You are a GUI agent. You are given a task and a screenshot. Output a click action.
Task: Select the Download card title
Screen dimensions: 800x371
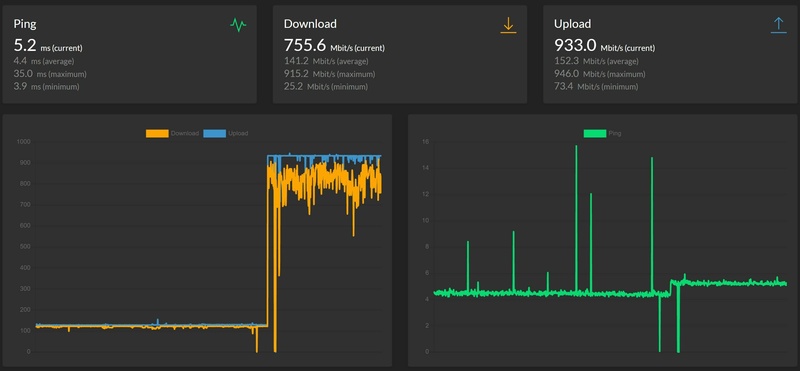click(x=310, y=24)
